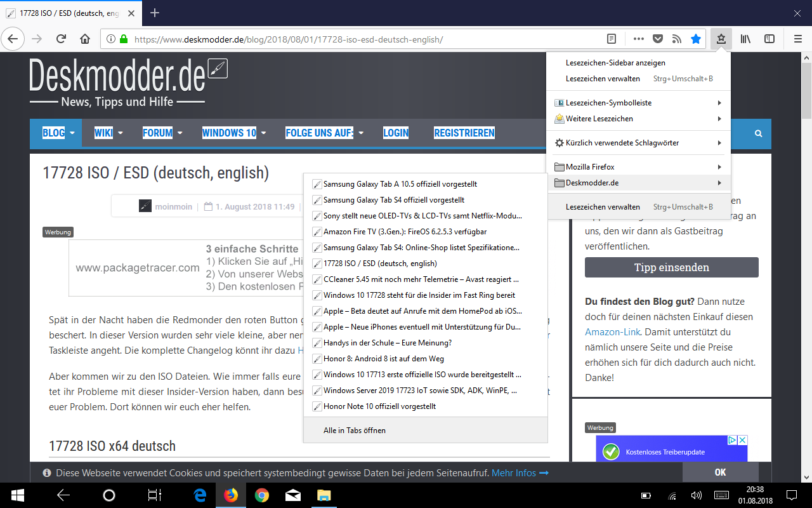Click Firefox icon in the taskbar

pyautogui.click(x=231, y=495)
